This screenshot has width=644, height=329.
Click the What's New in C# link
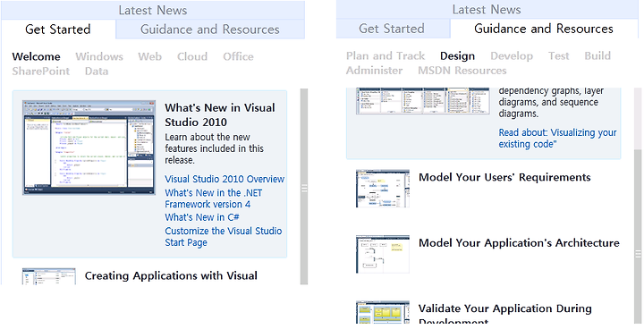(x=202, y=217)
